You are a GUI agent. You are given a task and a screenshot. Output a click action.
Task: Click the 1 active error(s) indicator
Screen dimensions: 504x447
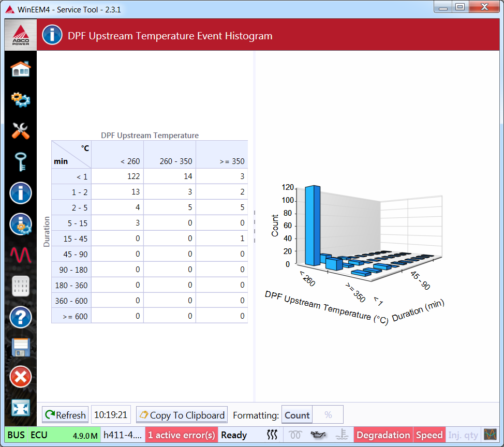[182, 435]
